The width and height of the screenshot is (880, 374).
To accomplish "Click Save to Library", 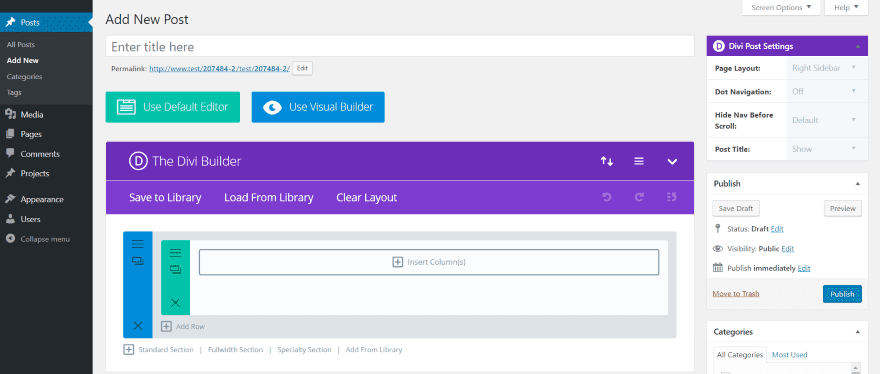I will point(165,198).
